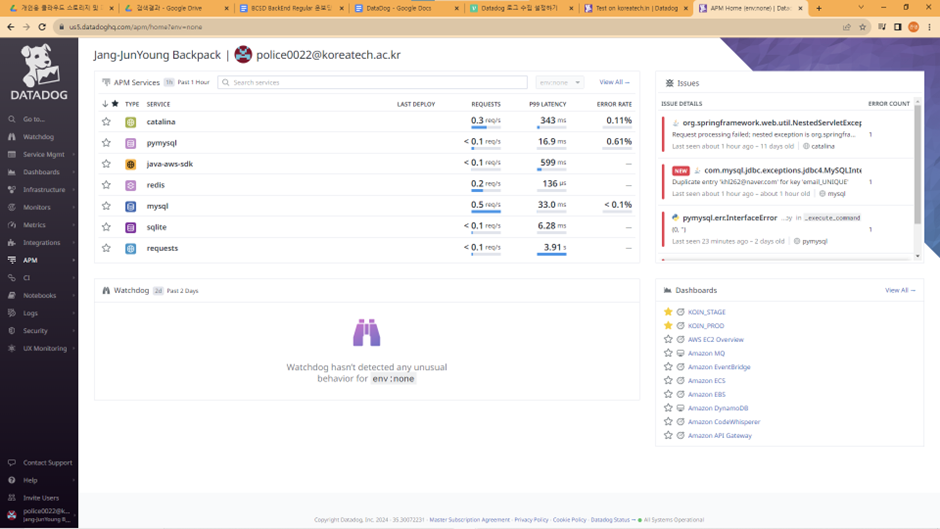Viewport: 940px width, 529px height.
Task: Open the Chrome three-dot menu
Action: click(930, 27)
